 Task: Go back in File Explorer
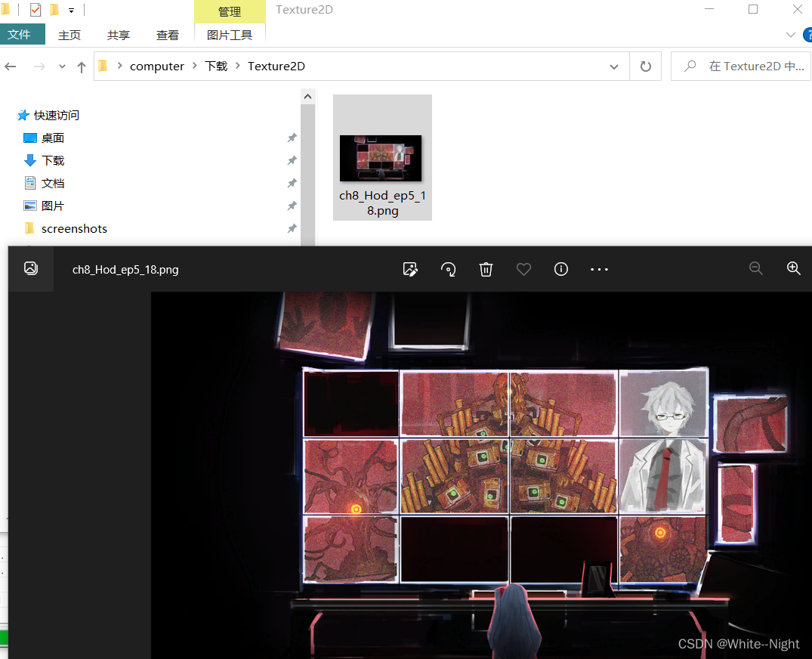(11, 67)
